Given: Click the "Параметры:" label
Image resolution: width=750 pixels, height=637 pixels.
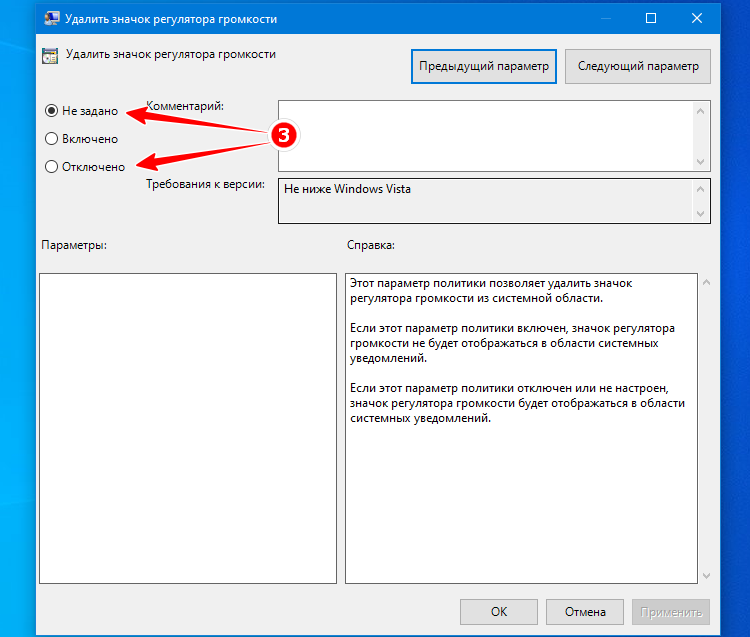Looking at the screenshot, I should (x=74, y=245).
